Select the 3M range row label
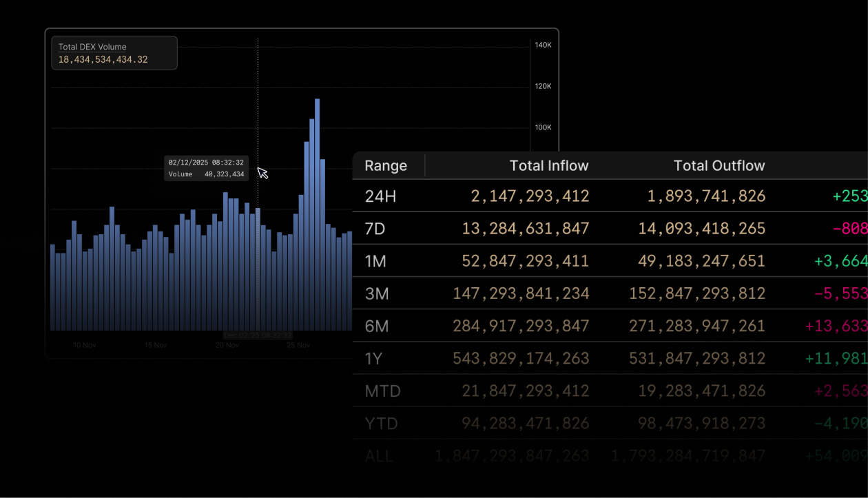 click(377, 293)
